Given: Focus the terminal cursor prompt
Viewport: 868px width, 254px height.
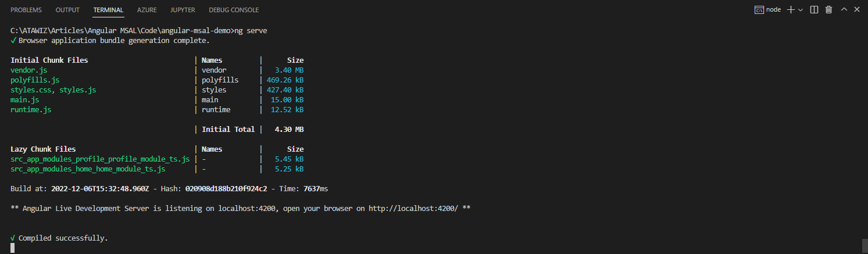Looking at the screenshot, I should tap(13, 248).
